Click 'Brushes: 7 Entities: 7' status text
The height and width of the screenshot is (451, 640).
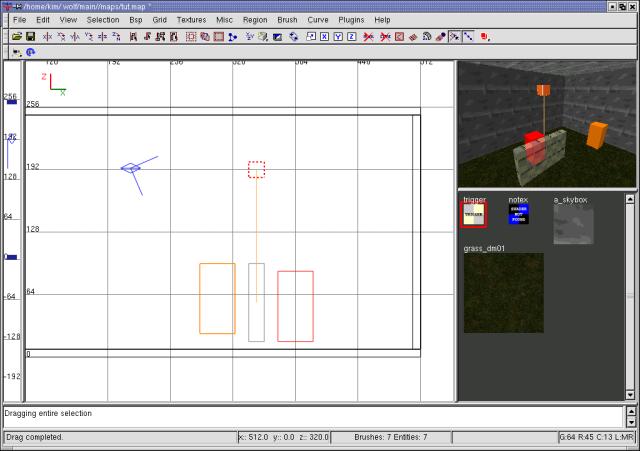391,437
